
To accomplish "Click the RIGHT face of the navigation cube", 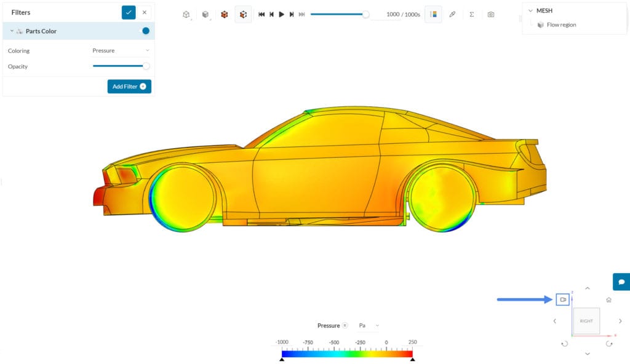I will tap(586, 320).
